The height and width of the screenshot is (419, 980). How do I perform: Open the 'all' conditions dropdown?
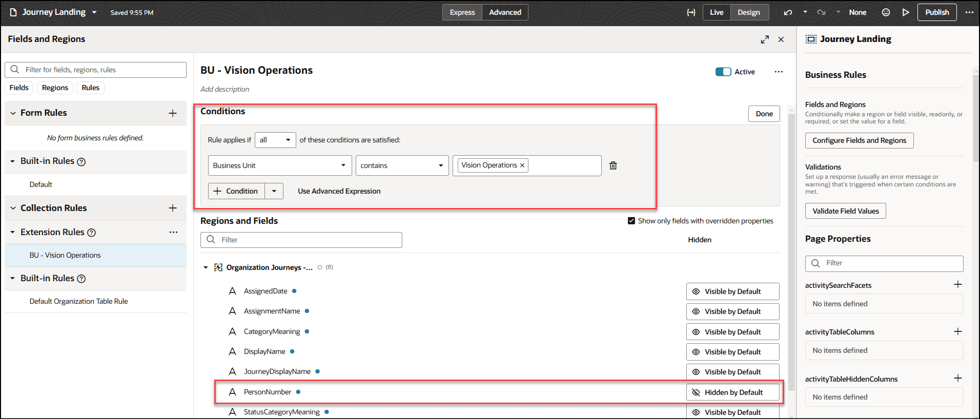click(x=275, y=140)
